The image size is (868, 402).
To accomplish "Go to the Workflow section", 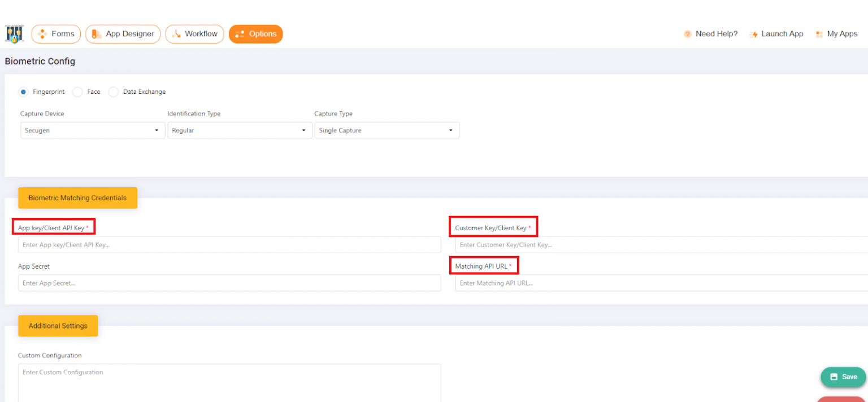I will click(194, 34).
